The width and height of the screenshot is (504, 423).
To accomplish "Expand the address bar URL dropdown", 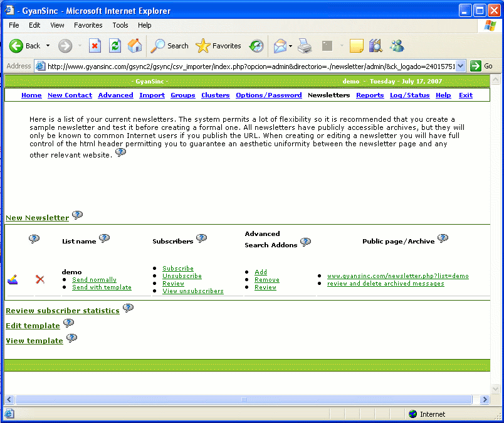I will click(461, 66).
